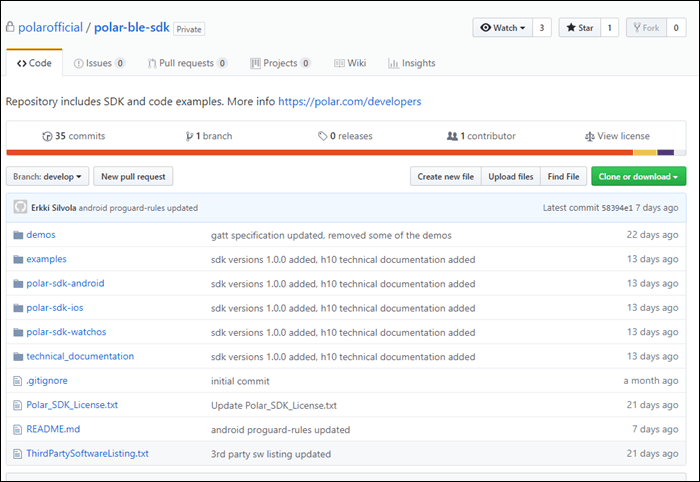Click the Find File button

tap(563, 176)
